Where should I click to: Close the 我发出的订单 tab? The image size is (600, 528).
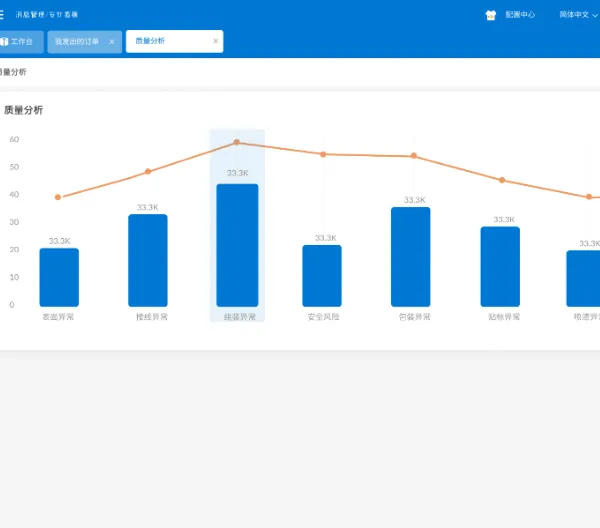click(x=112, y=42)
